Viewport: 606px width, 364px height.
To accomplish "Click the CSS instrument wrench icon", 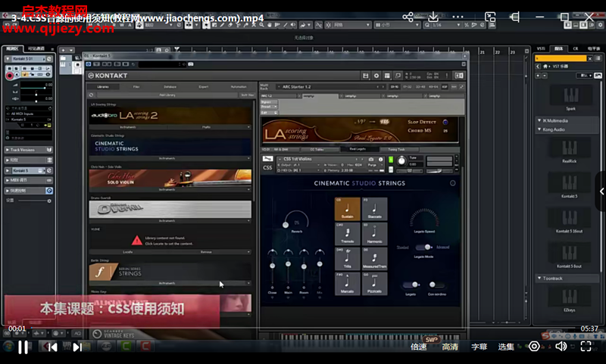I will coord(267,159).
